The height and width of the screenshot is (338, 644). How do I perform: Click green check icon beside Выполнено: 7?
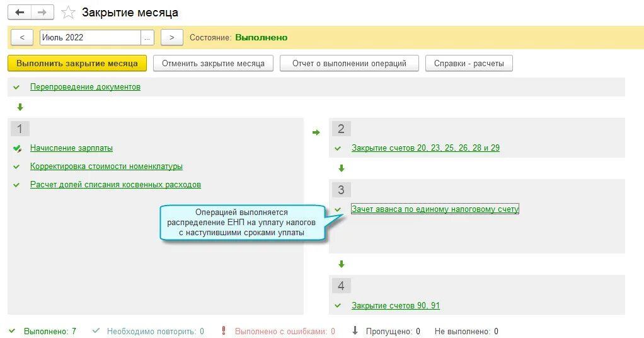(13, 330)
